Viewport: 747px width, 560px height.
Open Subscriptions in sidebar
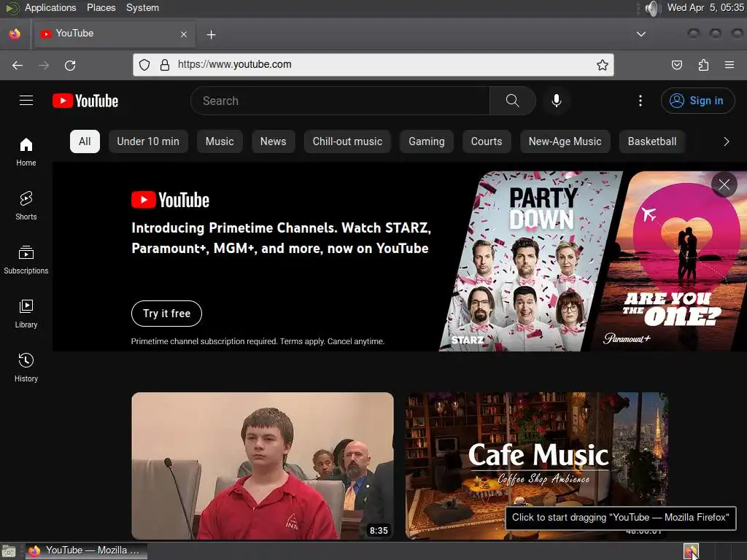tap(26, 260)
